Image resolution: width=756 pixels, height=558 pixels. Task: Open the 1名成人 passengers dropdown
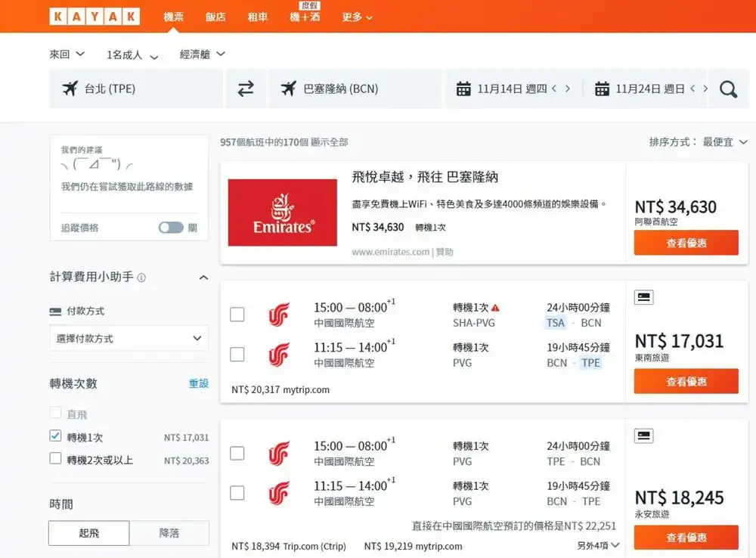pos(132,55)
